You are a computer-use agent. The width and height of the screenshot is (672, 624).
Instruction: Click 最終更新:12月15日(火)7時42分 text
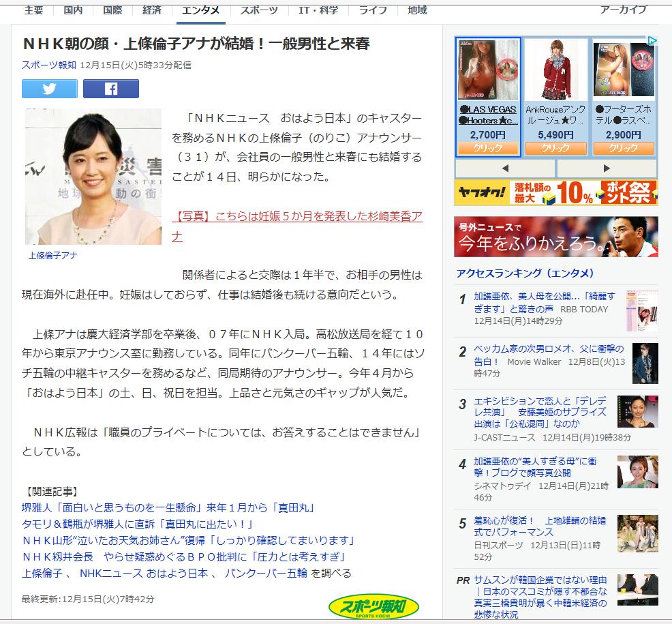88,599
